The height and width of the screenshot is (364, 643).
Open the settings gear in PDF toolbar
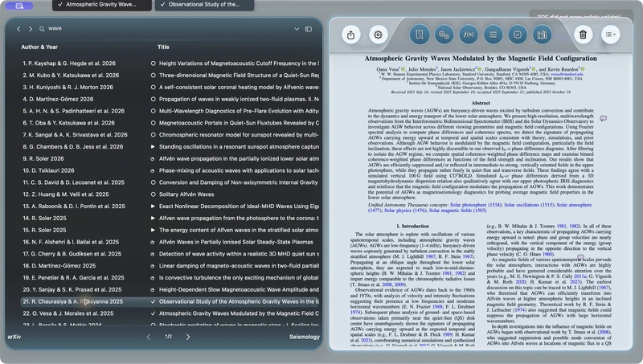coord(378,35)
